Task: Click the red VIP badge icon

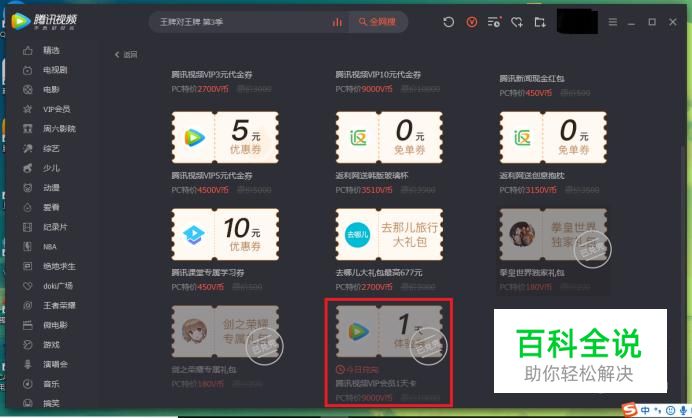Action: (x=472, y=22)
